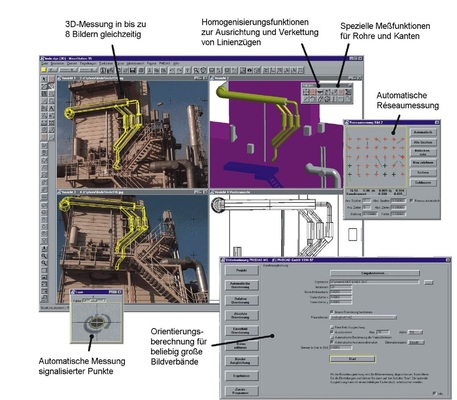Open the line weight dropdown in top toolbar
The image size is (457, 400).
pos(89,70)
